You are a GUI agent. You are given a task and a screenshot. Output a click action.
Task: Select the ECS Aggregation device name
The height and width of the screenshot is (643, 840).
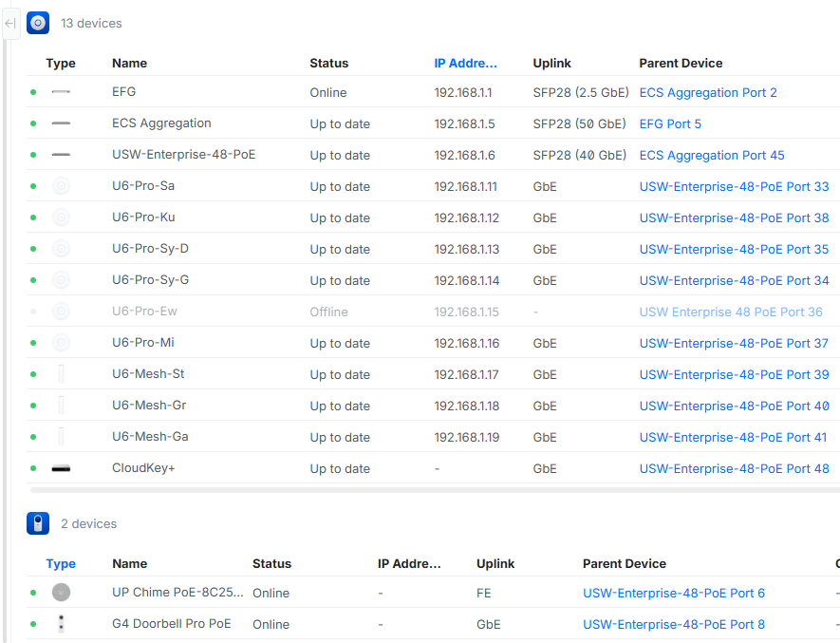click(161, 123)
